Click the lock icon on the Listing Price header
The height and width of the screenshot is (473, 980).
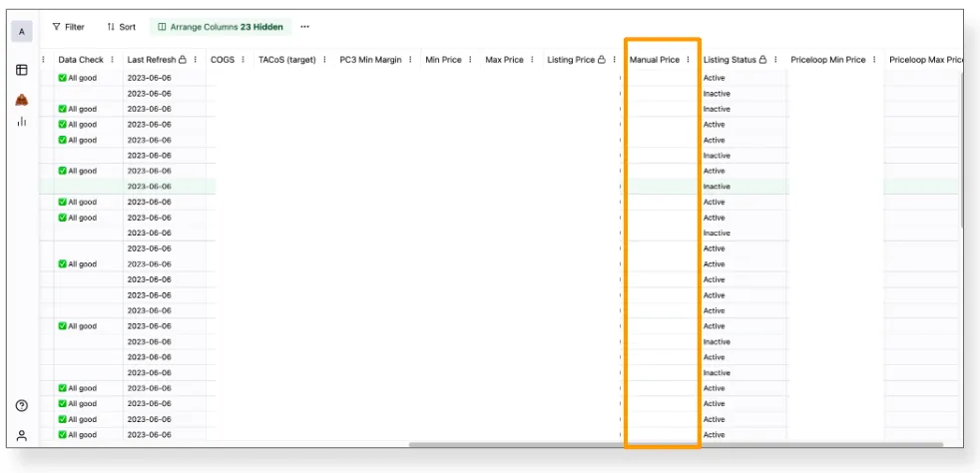coord(601,60)
